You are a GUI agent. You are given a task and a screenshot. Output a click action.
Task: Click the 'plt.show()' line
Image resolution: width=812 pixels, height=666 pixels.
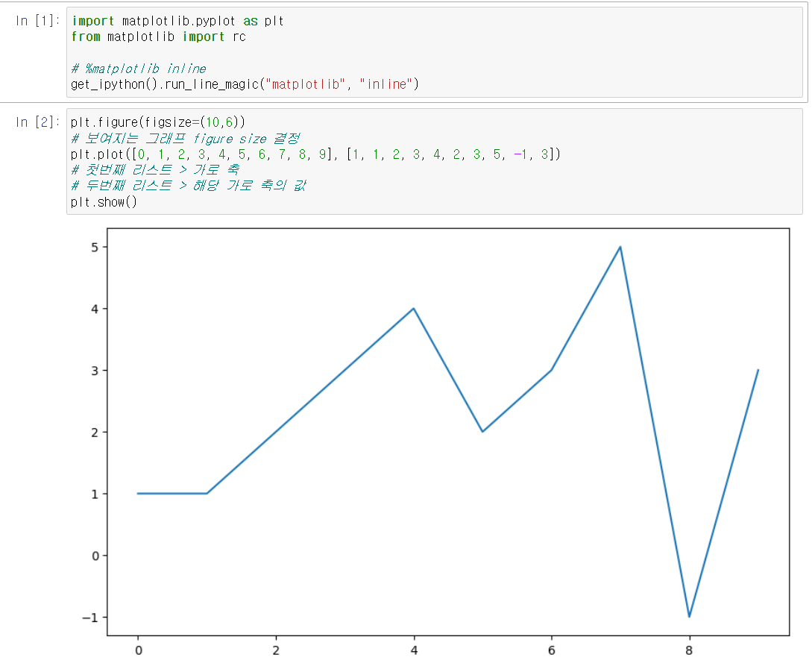[x=104, y=202]
